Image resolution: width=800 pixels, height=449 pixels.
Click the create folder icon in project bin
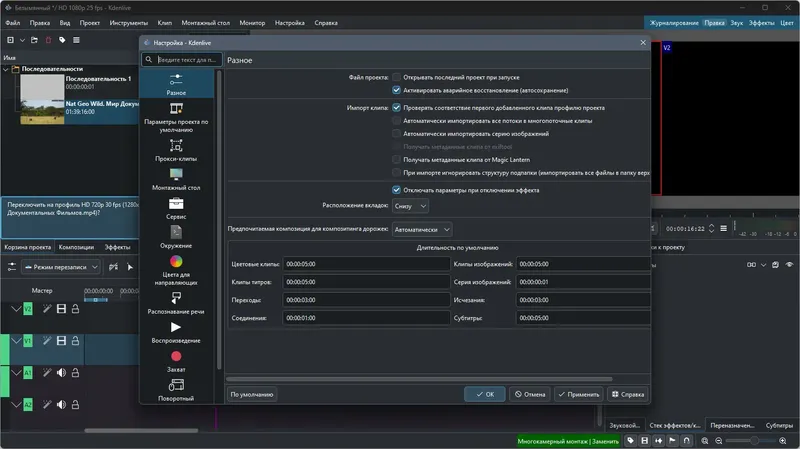click(34, 40)
